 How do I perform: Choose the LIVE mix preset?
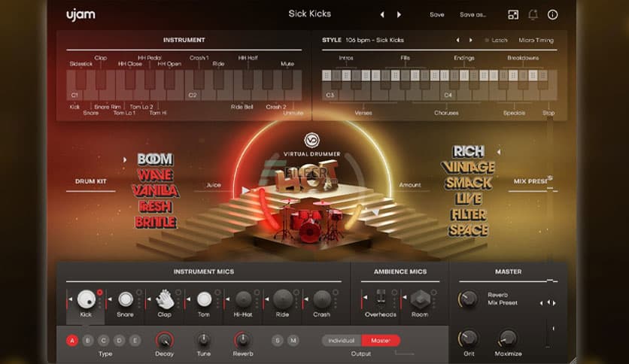(x=468, y=199)
